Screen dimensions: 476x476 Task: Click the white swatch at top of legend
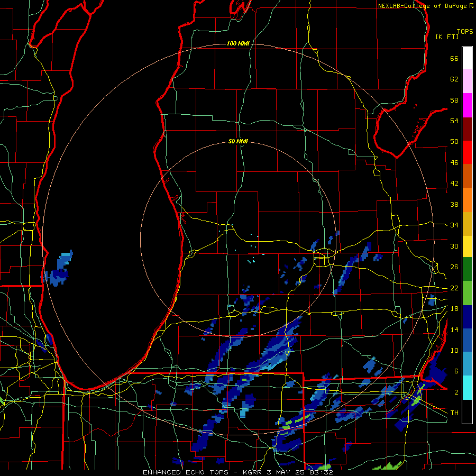467,58
